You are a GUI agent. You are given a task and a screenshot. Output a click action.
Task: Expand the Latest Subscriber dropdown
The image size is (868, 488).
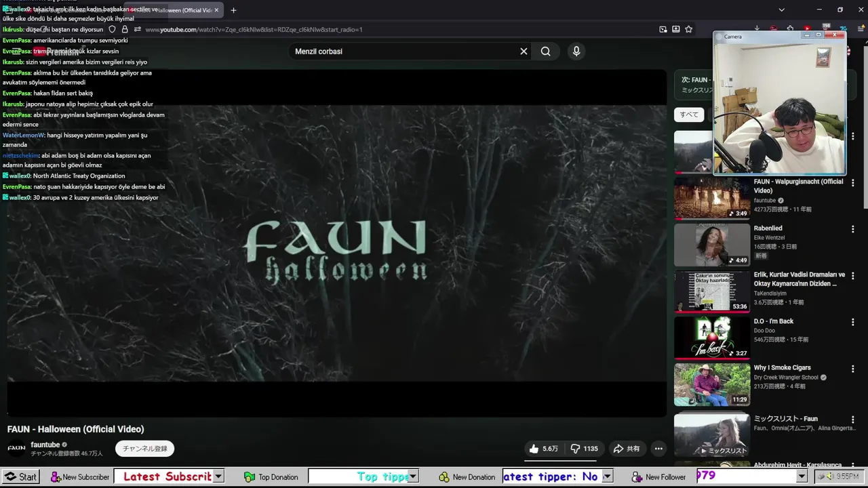coord(218,476)
